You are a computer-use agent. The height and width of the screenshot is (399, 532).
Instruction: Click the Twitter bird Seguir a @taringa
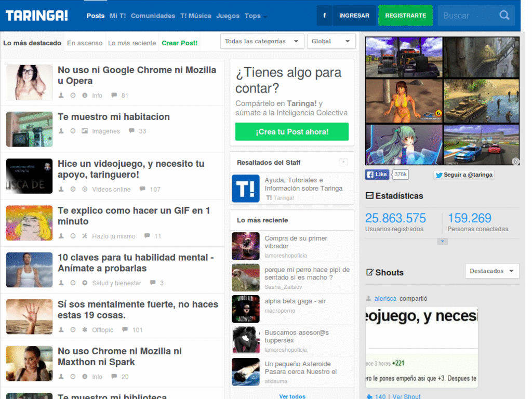click(x=464, y=175)
